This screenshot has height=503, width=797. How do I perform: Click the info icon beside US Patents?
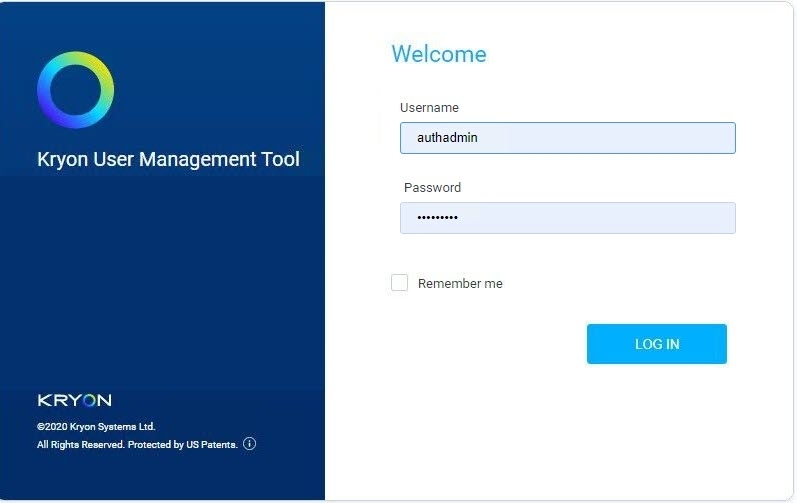click(250, 444)
